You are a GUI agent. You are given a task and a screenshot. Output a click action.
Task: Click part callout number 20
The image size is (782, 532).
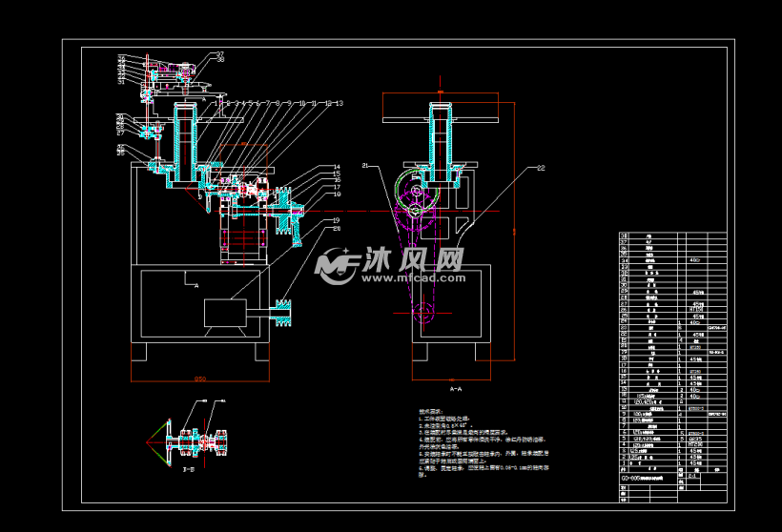tap(336, 228)
